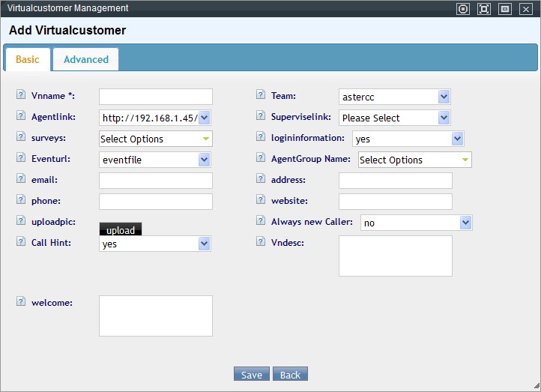Switch to the Advanced tab
This screenshot has height=392, width=541.
[x=86, y=59]
